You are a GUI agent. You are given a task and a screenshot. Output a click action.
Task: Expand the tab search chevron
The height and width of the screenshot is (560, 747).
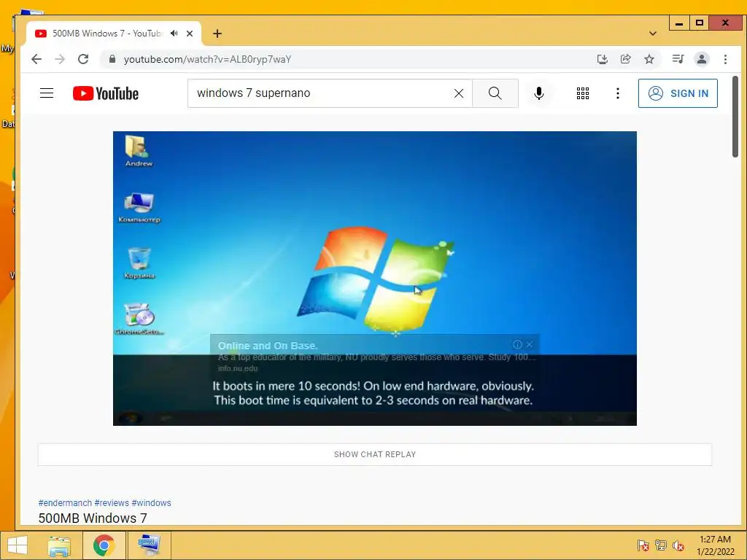pyautogui.click(x=653, y=34)
